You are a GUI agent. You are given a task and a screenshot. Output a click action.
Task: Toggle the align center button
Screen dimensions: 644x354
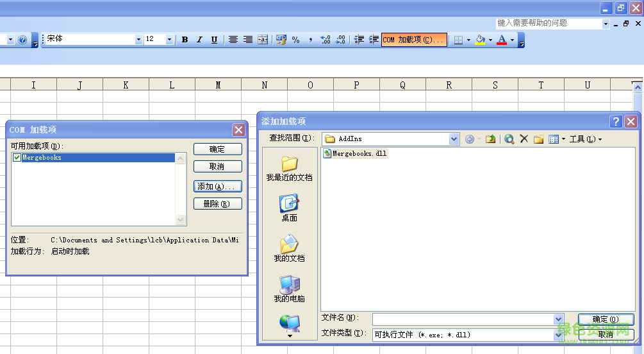point(233,40)
